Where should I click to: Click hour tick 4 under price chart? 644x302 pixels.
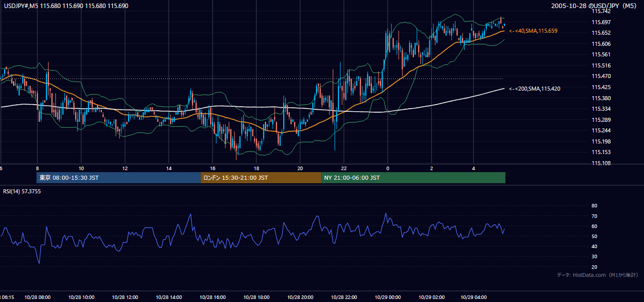coord(473,169)
